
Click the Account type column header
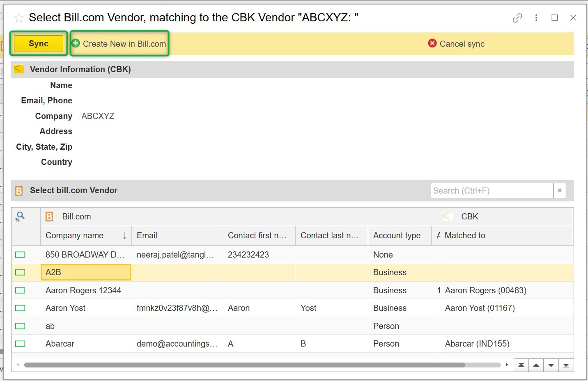[397, 235]
